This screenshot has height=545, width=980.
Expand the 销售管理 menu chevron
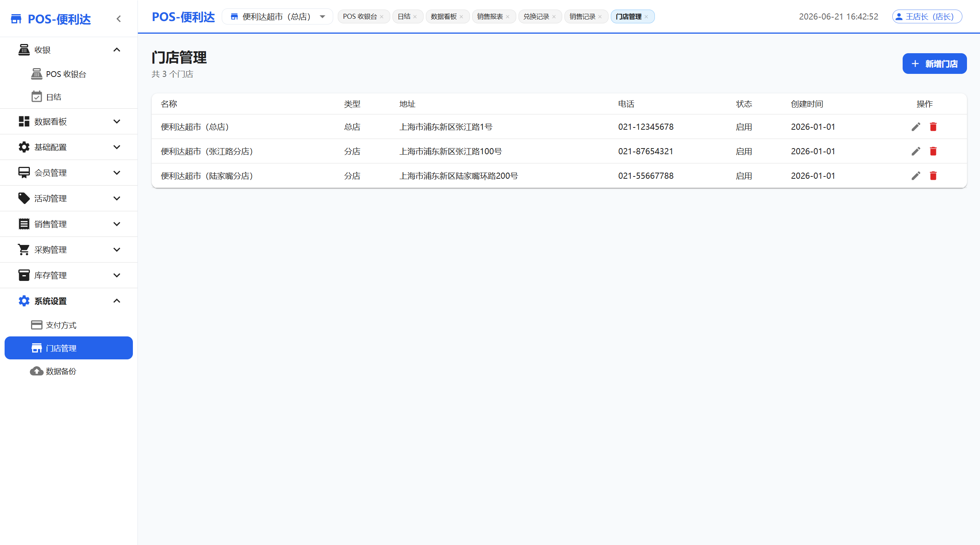tap(117, 224)
